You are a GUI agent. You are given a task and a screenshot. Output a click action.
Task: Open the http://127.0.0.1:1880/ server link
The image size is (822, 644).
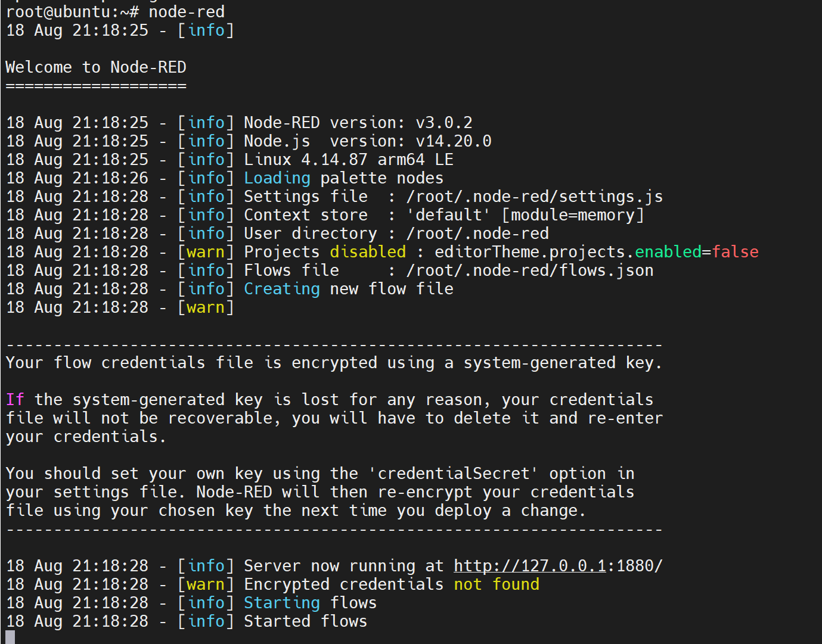pyautogui.click(x=558, y=566)
